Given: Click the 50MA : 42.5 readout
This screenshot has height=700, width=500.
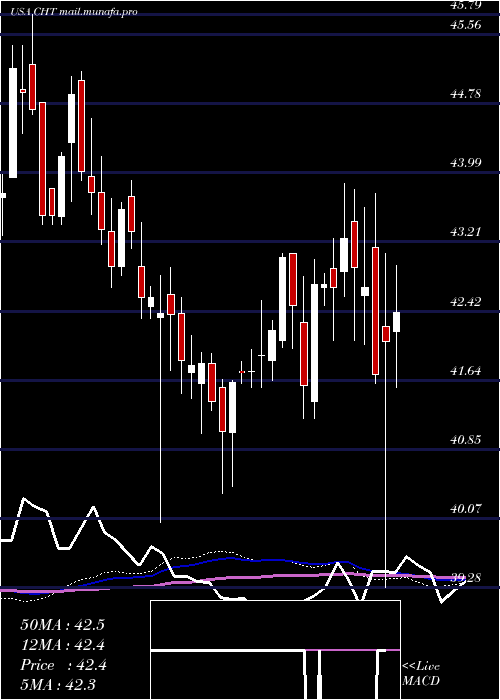Looking at the screenshot, I should point(62,625).
